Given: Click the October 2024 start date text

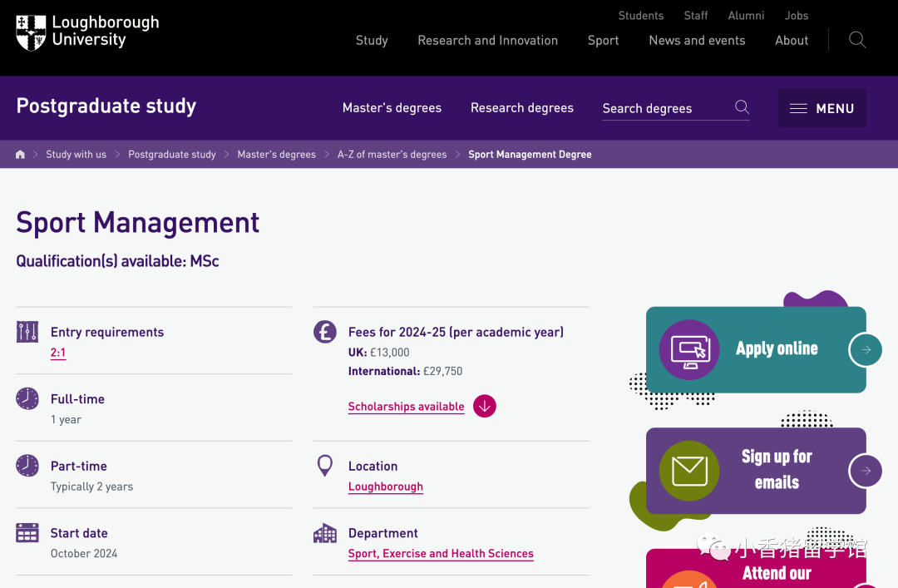Looking at the screenshot, I should click(84, 554).
